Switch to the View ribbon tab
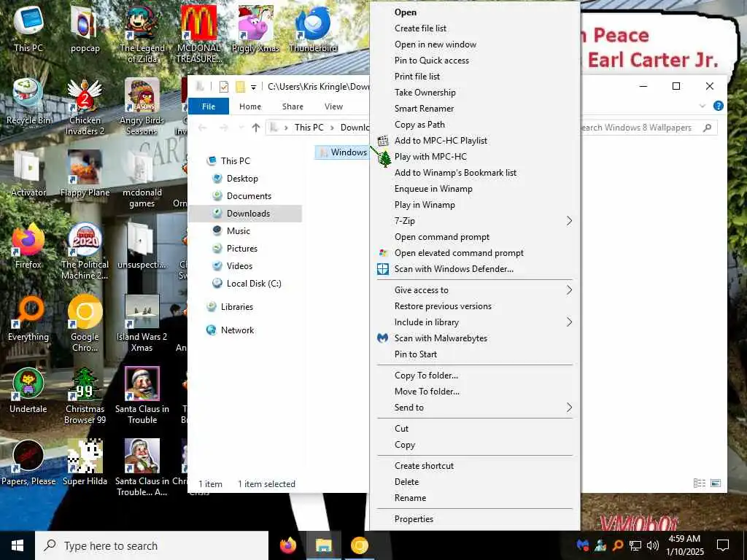 tap(333, 106)
